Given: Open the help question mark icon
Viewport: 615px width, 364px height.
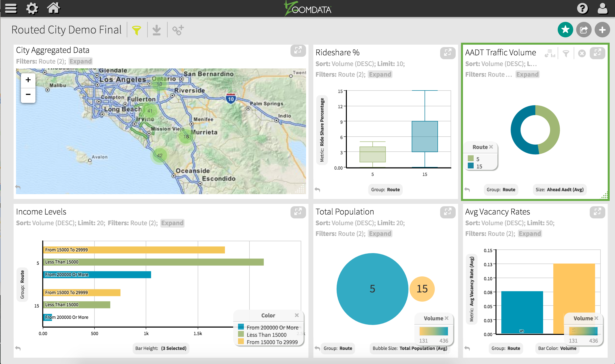Looking at the screenshot, I should click(x=582, y=8).
